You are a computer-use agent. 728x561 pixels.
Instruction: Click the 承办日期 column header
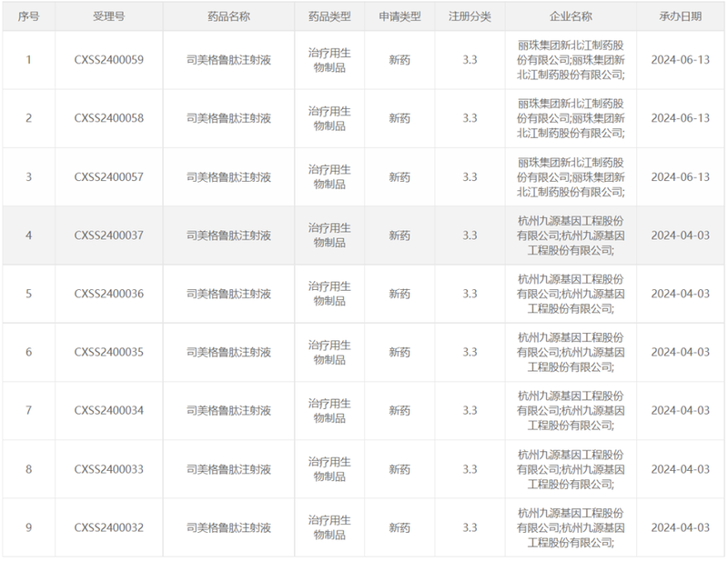tap(681, 16)
